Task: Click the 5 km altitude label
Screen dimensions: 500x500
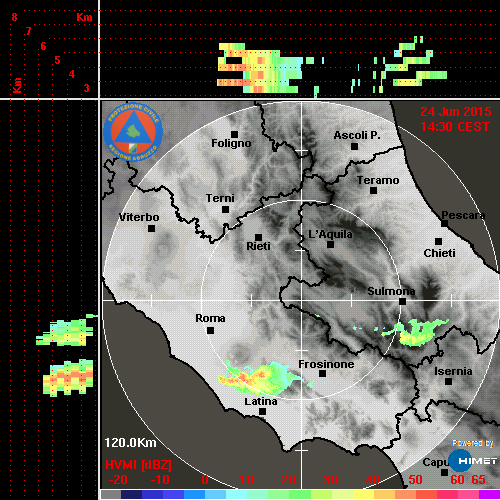Action: [57, 60]
